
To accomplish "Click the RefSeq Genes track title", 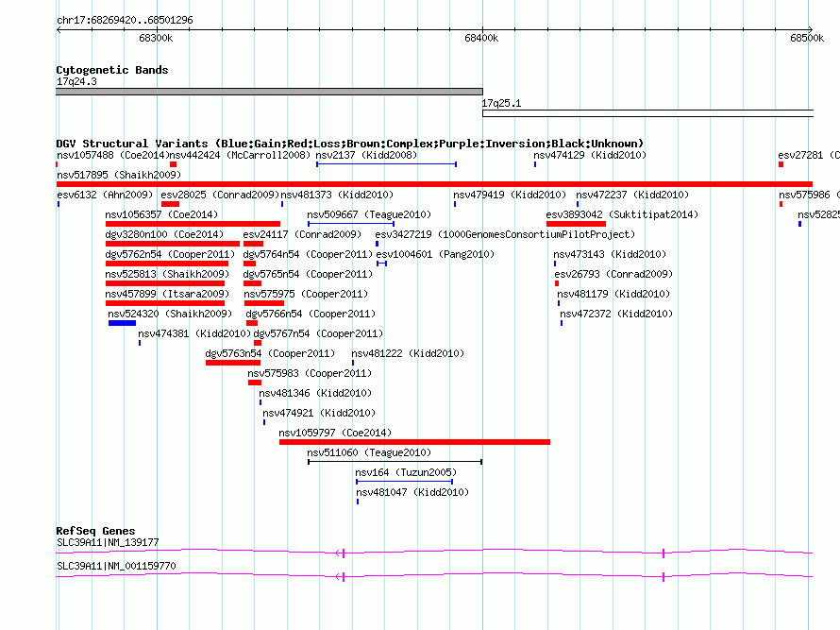I will pos(95,531).
